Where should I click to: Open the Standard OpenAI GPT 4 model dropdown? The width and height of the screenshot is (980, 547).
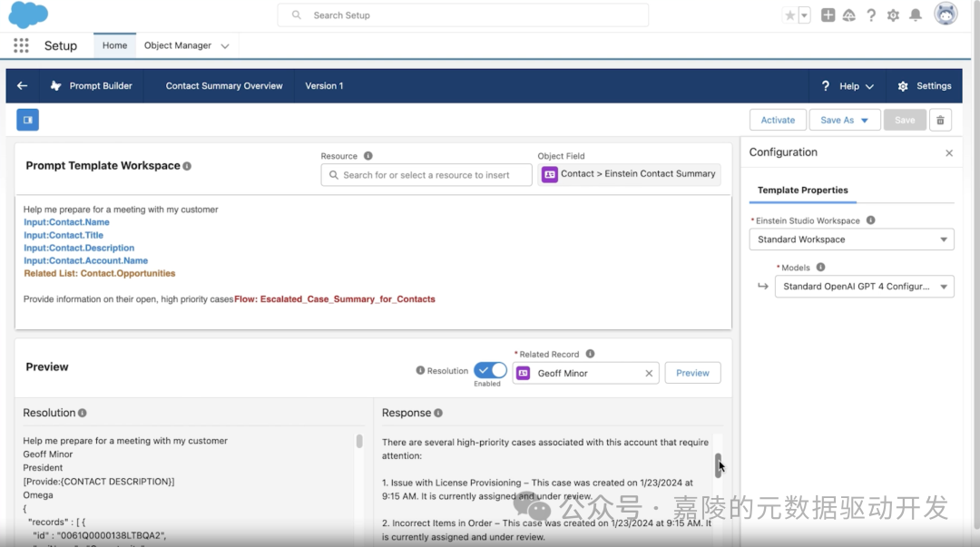(865, 287)
